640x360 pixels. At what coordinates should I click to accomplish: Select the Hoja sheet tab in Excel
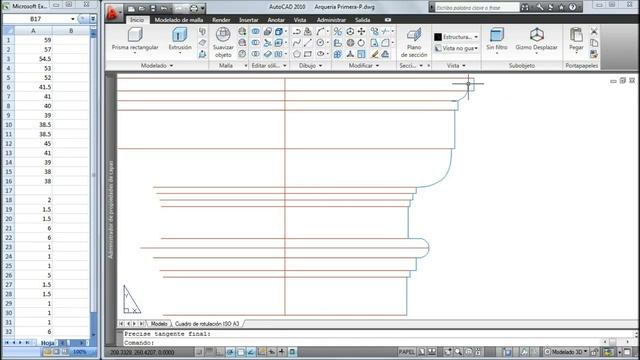47,343
